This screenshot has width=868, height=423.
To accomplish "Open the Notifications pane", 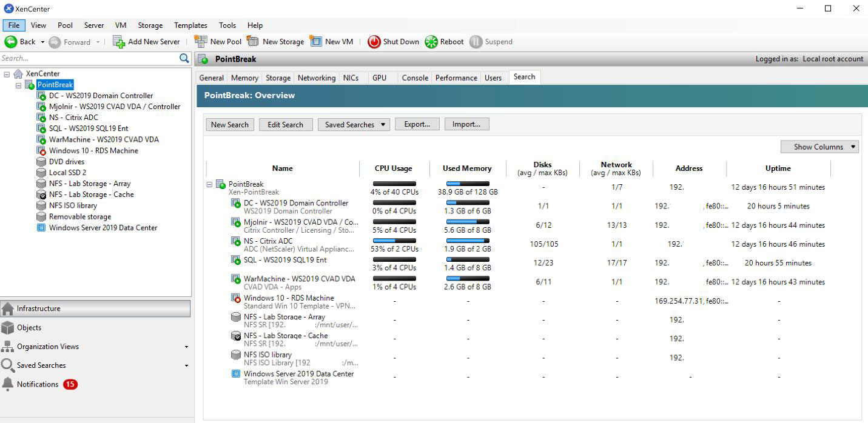I will pyautogui.click(x=95, y=384).
